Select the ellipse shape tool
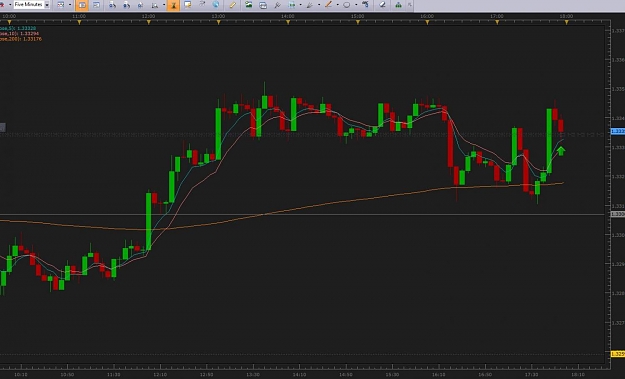The width and height of the screenshot is (625, 379). pos(347,5)
